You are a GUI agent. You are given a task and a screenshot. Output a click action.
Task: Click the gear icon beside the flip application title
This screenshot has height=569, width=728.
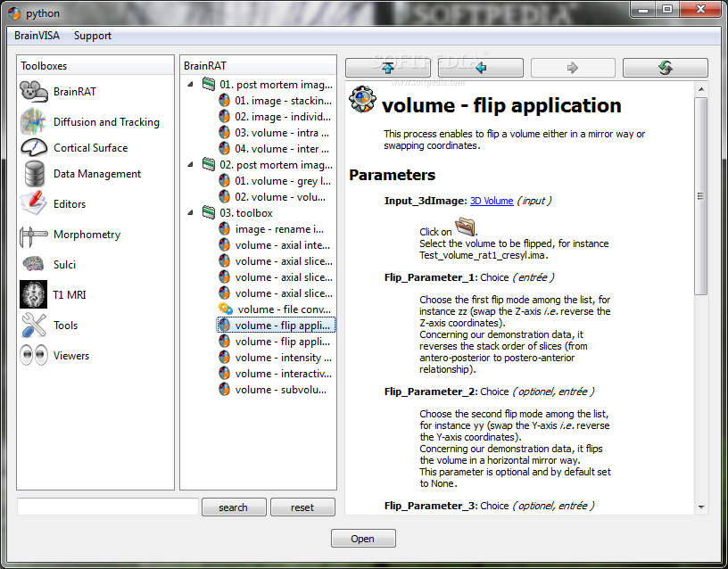tap(362, 99)
